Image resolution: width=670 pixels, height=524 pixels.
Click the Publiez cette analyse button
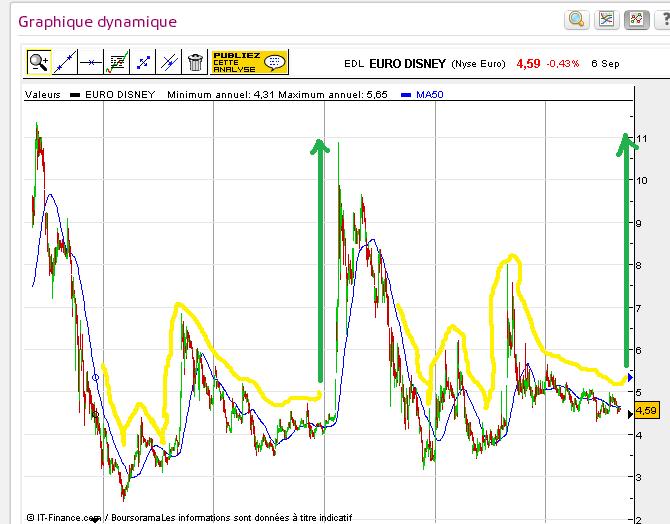[249, 62]
